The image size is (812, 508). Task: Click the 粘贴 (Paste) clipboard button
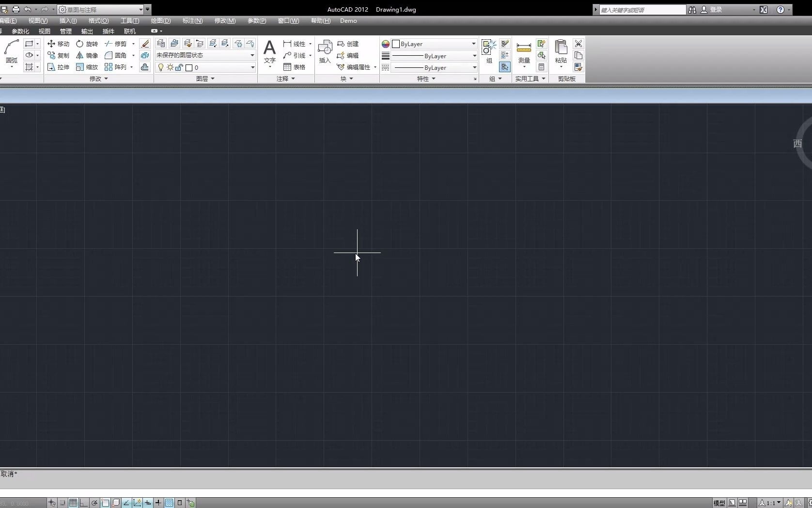561,52
